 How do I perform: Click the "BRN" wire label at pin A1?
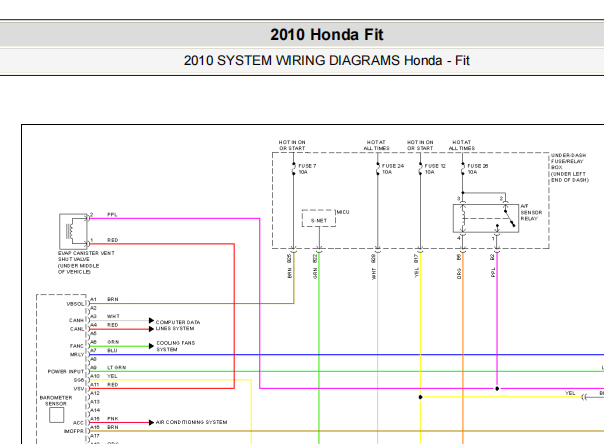click(113, 299)
